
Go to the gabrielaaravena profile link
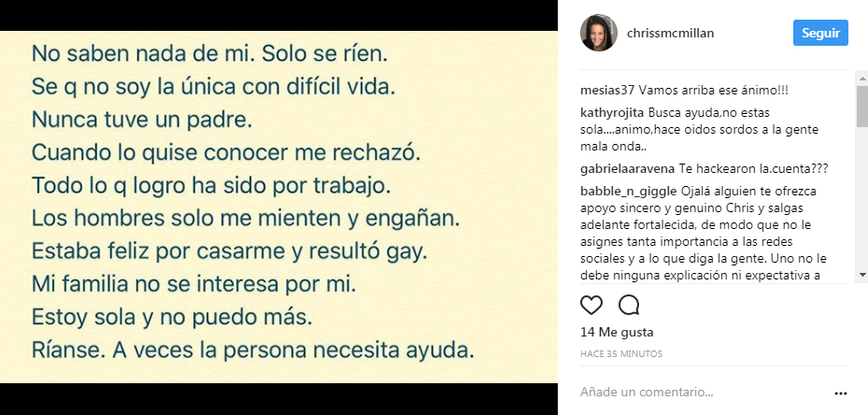tap(623, 168)
